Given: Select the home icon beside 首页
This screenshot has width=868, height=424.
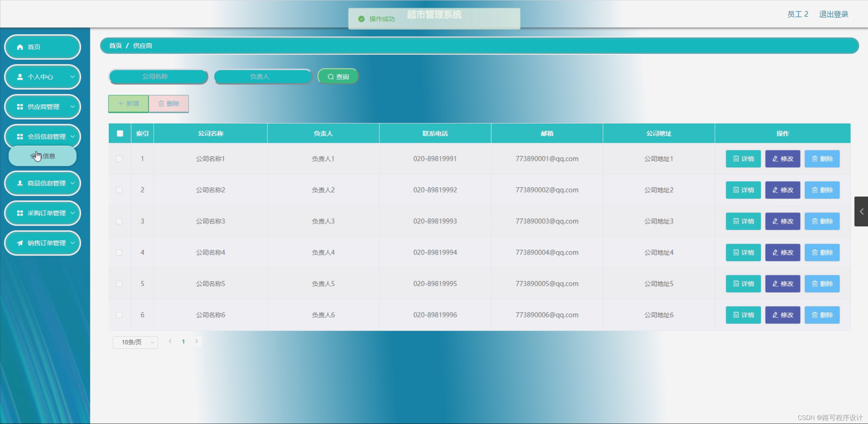Looking at the screenshot, I should (19, 47).
